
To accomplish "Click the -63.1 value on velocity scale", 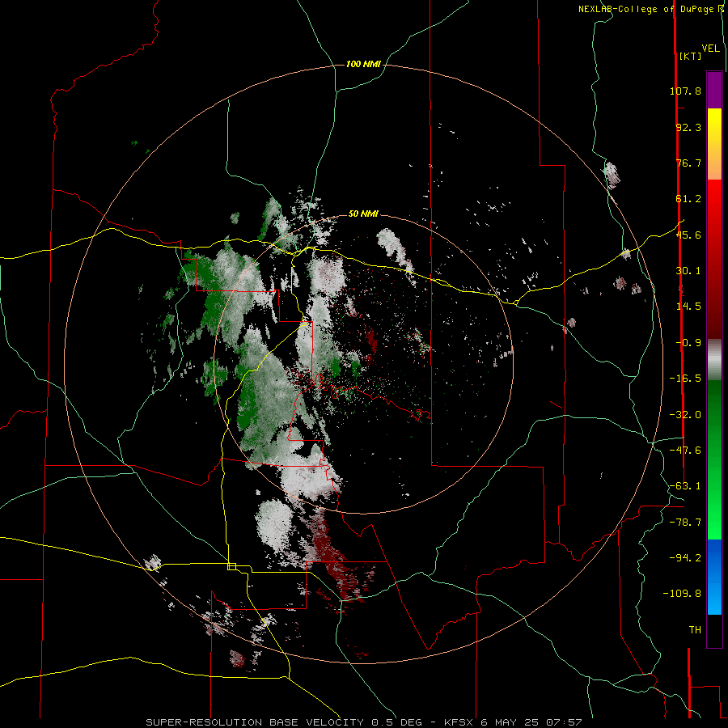I will point(685,486).
